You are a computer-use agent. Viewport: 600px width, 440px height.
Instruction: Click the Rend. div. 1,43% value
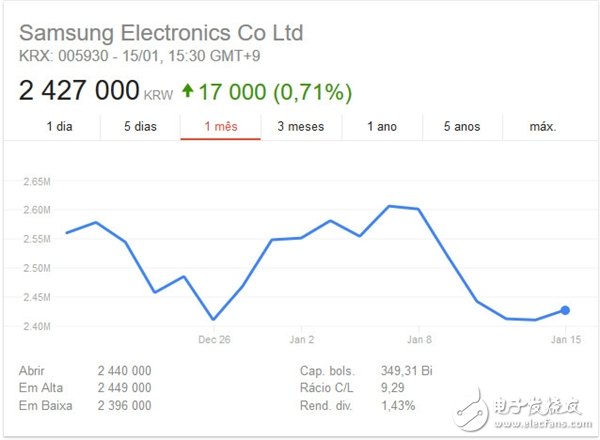396,405
